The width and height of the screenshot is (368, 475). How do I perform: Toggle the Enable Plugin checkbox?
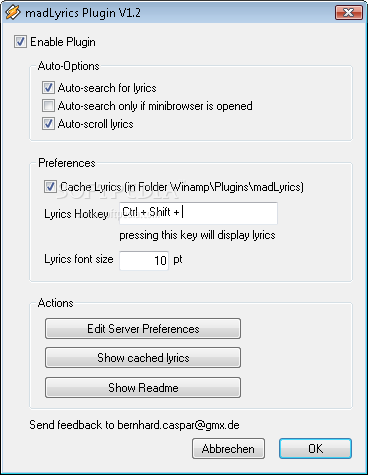click(x=20, y=42)
